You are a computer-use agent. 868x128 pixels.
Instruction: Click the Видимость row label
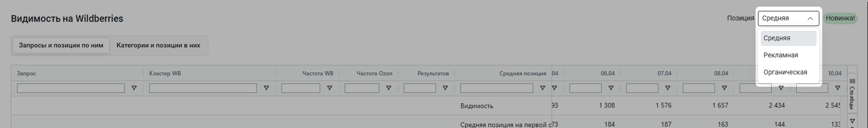477,106
